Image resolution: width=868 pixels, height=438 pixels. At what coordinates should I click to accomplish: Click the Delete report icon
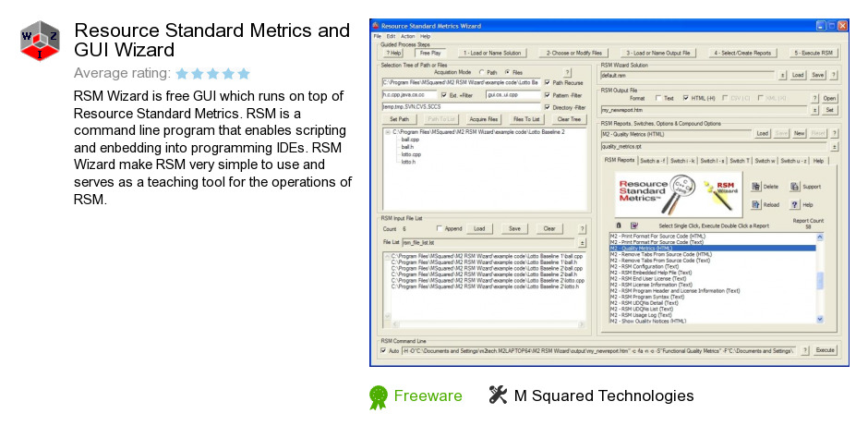click(756, 187)
